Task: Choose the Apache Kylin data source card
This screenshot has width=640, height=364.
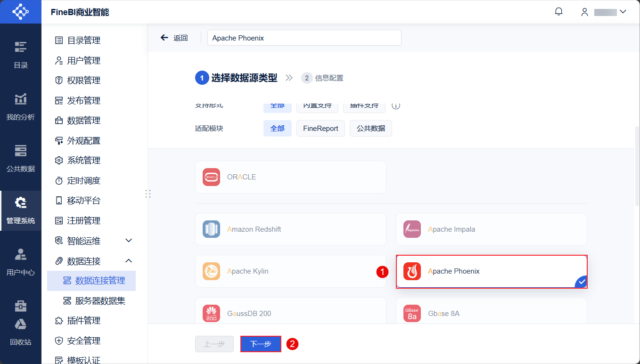Action: (x=291, y=271)
